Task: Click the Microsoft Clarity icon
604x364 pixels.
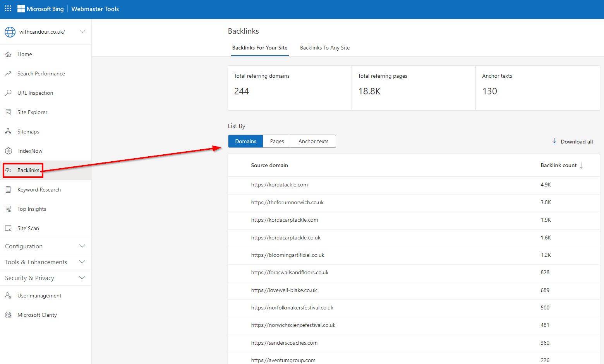Action: click(x=8, y=315)
